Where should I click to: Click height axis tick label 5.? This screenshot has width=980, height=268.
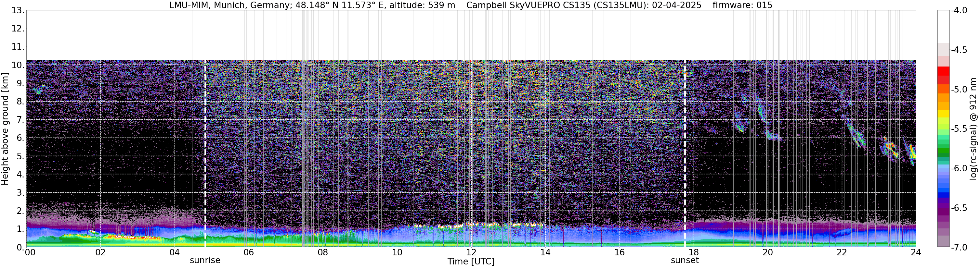coord(20,156)
